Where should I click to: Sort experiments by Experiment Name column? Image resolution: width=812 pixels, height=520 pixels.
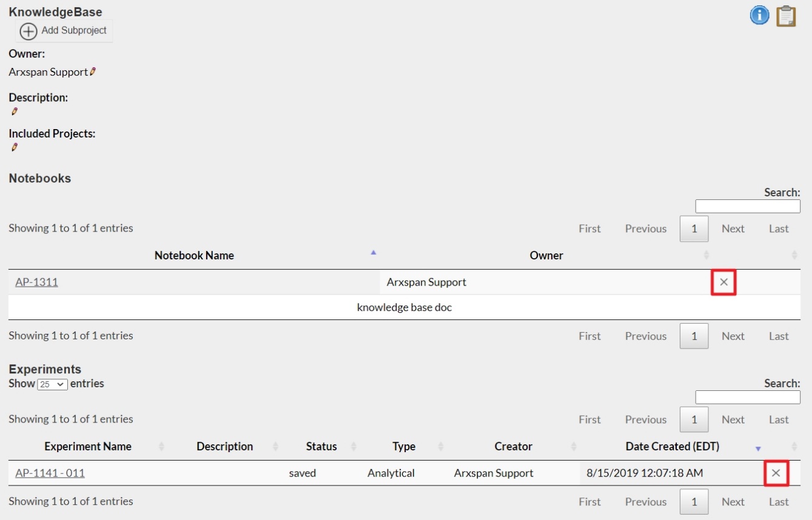tap(88, 447)
